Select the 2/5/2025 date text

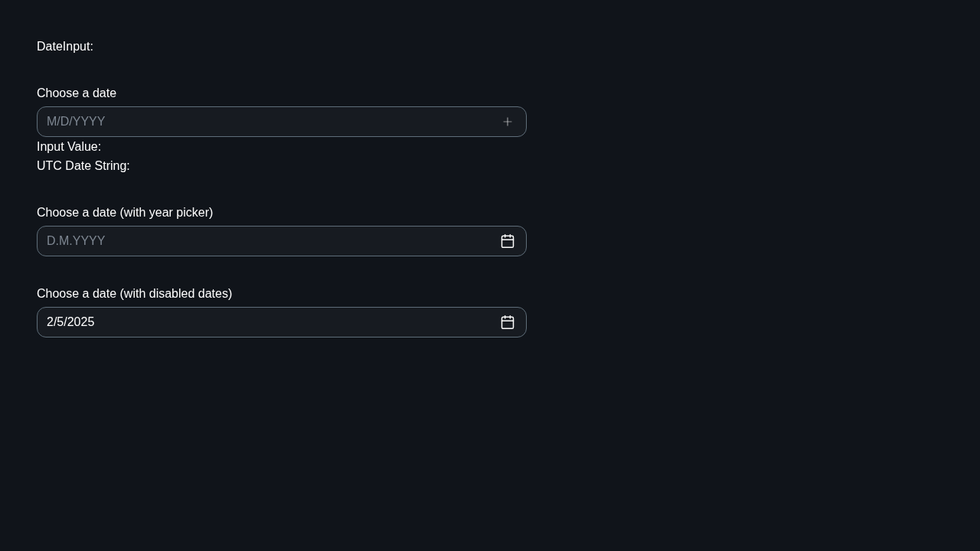click(70, 322)
